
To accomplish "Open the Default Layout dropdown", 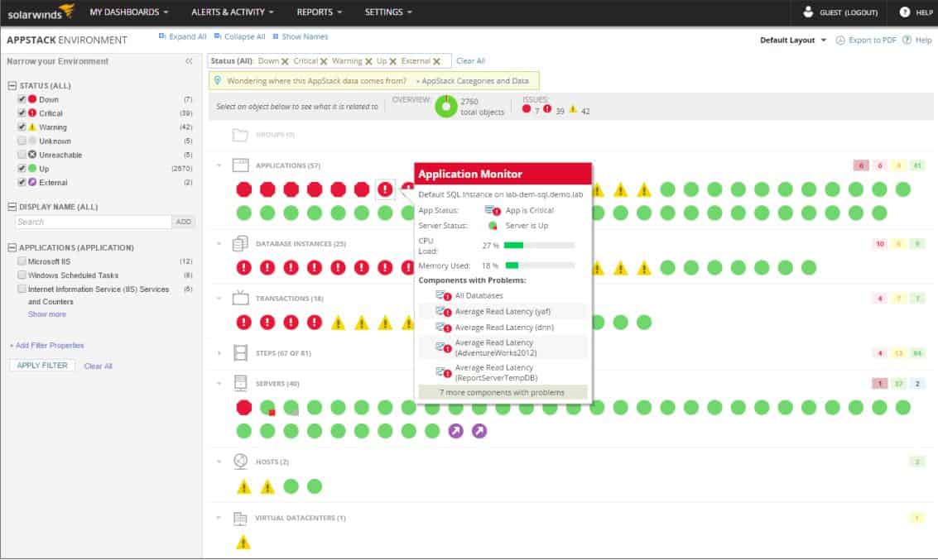I will point(792,40).
